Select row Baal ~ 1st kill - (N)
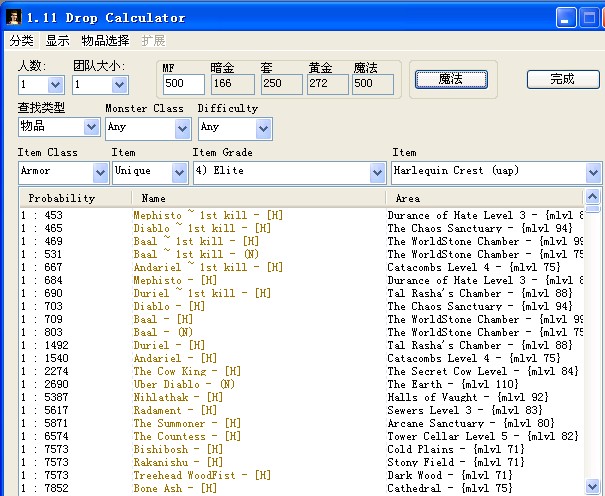 [x=301, y=254]
